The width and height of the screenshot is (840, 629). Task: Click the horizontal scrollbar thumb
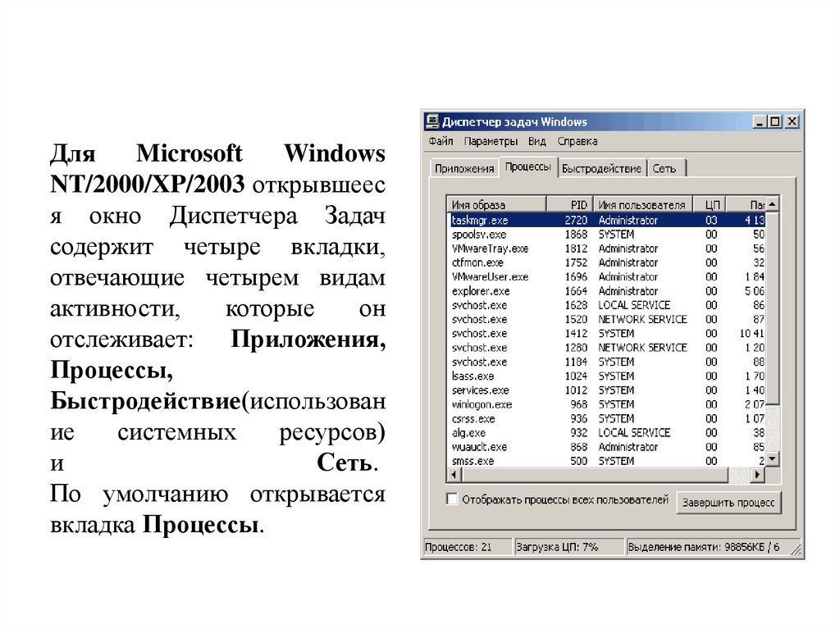click(x=595, y=474)
